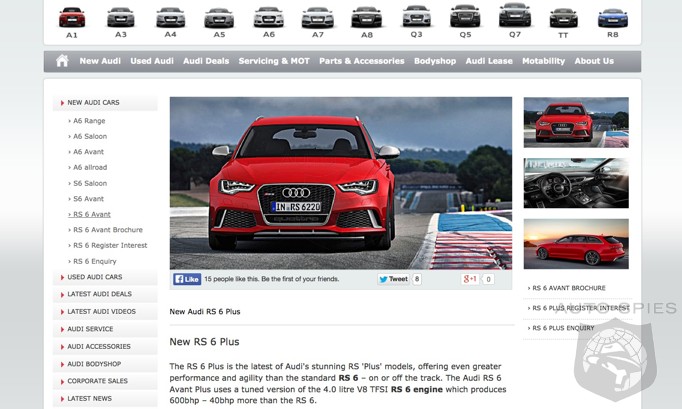Open the red RS 6 side-view thumbnail
The image size is (682, 409).
(576, 244)
